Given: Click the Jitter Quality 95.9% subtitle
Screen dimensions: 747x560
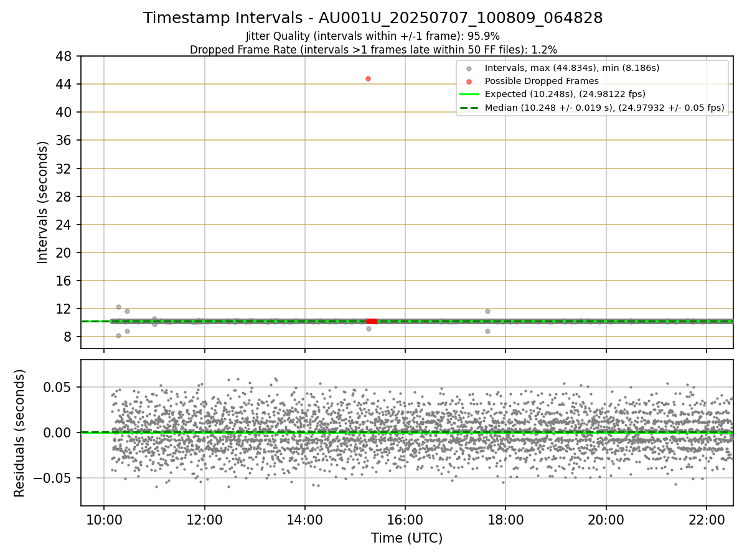Looking at the screenshot, I should point(373,36).
